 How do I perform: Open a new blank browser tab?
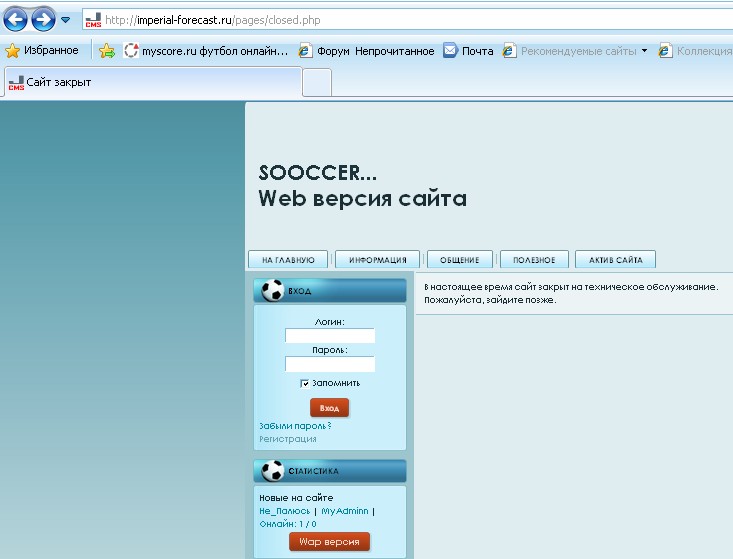317,82
